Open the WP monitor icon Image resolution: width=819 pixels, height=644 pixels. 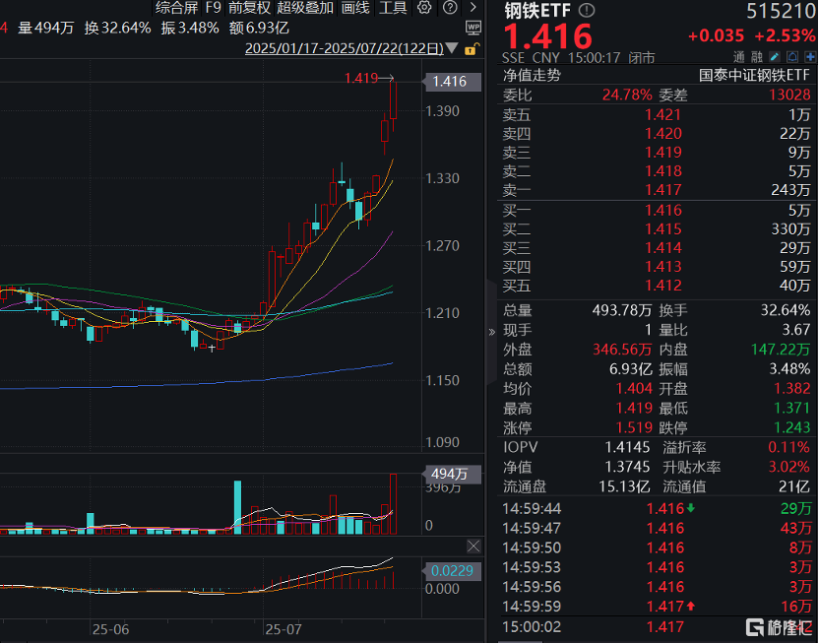[x=473, y=28]
